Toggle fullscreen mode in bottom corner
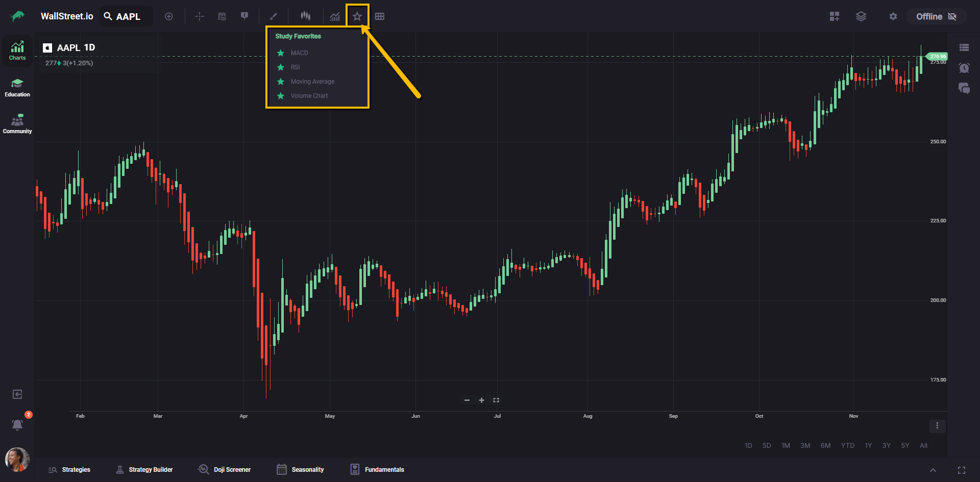This screenshot has height=482, width=980. pyautogui.click(x=962, y=470)
